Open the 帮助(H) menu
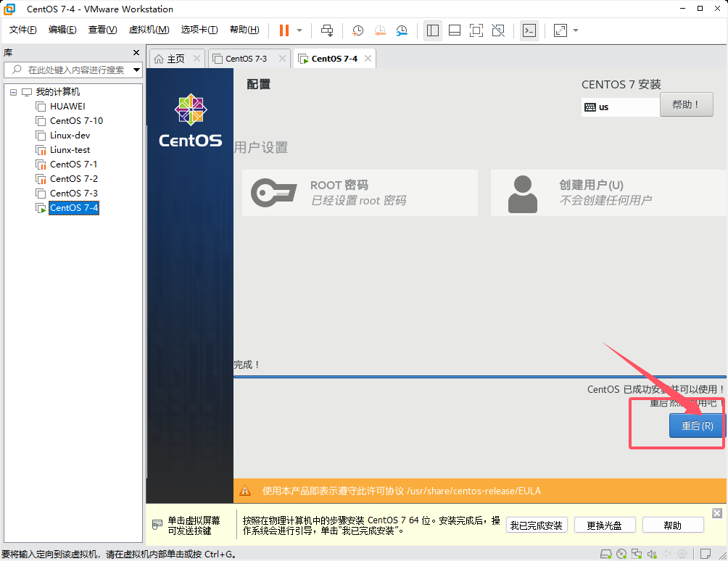Viewport: 728px width, 561px height. click(244, 30)
